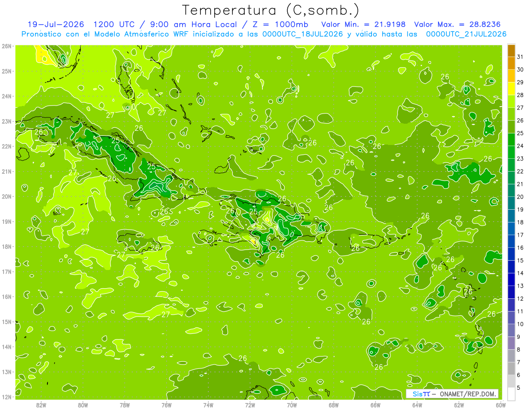
Task: Pick the blue swatch between 16 and 17
Action: [511, 241]
